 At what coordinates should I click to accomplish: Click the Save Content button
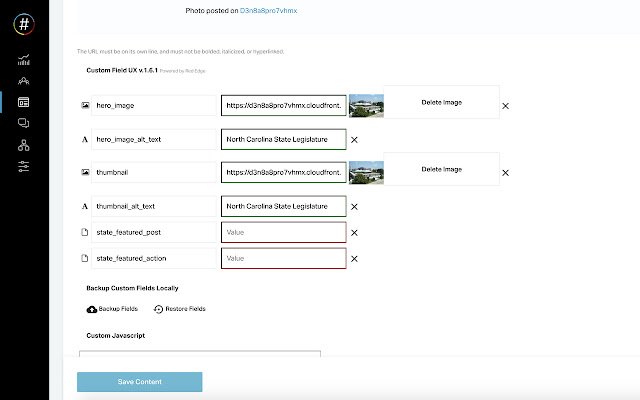(x=140, y=382)
